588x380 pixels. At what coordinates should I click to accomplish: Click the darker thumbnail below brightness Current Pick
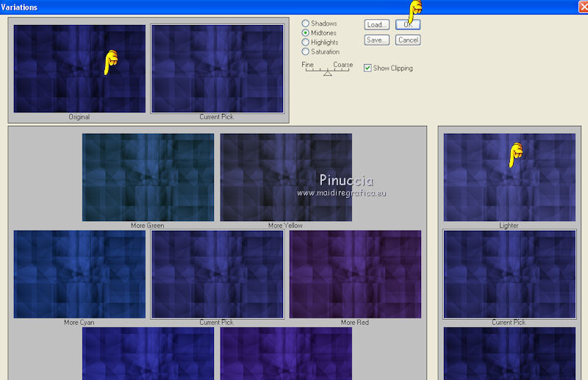click(509, 354)
